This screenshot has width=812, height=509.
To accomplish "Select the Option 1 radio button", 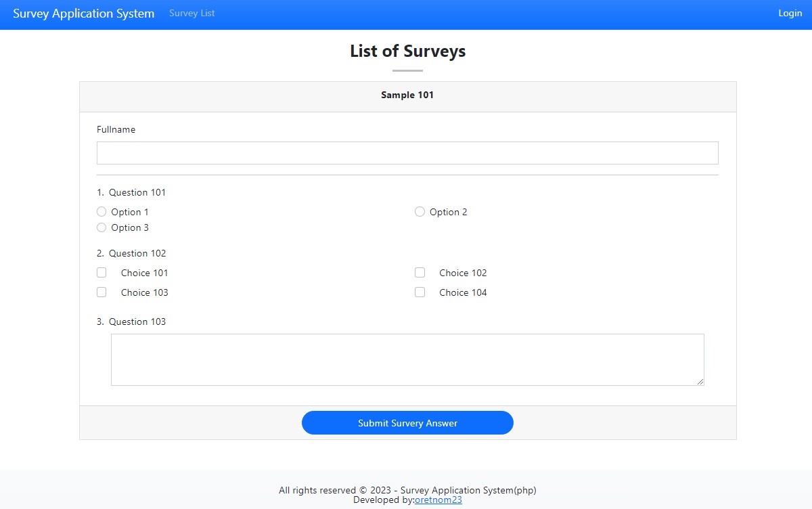I will tap(101, 212).
